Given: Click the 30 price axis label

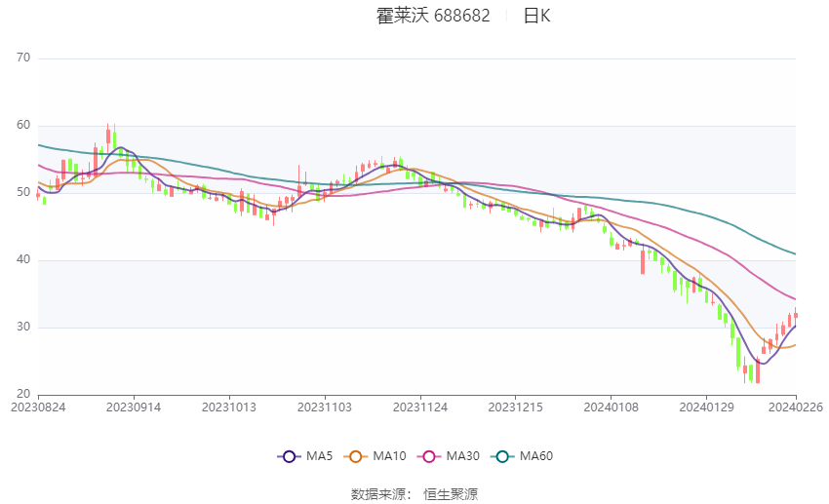Looking at the screenshot, I should (x=23, y=327).
